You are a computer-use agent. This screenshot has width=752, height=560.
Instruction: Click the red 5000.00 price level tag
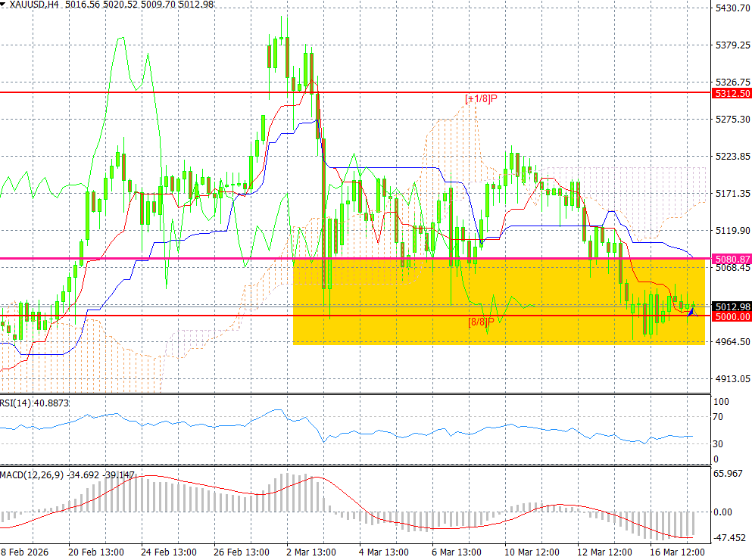coord(732,316)
